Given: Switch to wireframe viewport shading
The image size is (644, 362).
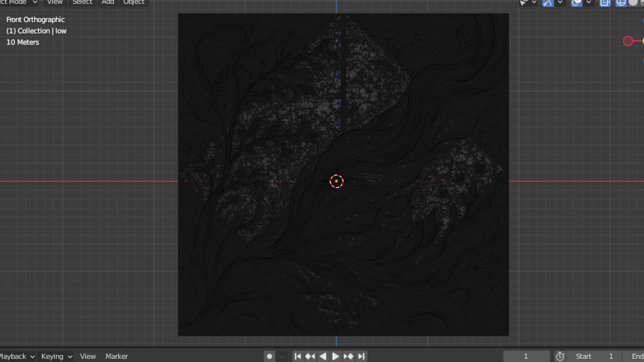Looking at the screenshot, I should coord(621,3).
